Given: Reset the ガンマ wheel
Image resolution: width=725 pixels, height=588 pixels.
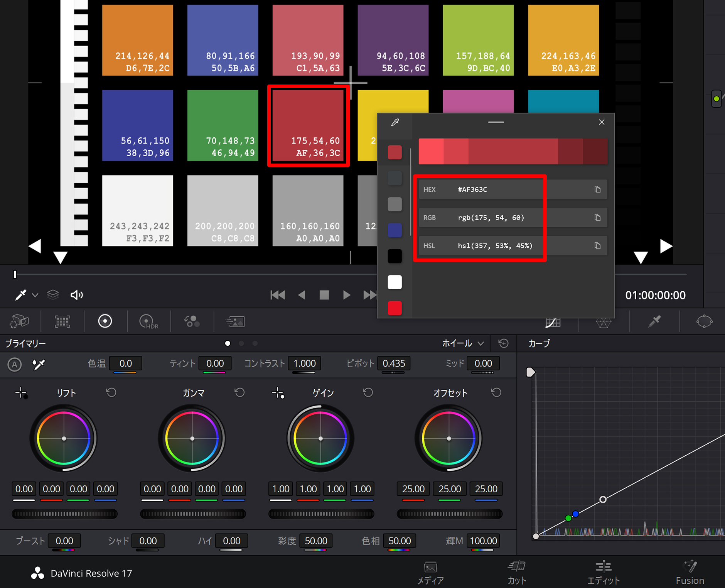Looking at the screenshot, I should 239,393.
